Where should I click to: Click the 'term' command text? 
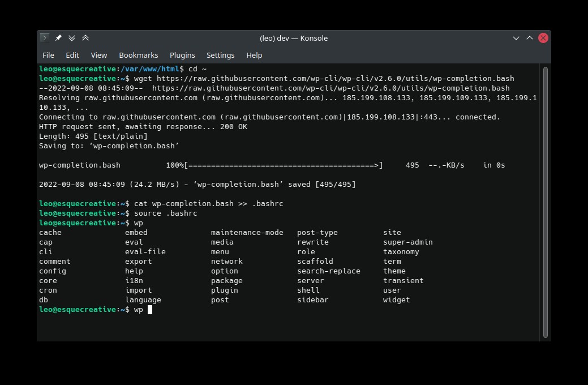[392, 262]
